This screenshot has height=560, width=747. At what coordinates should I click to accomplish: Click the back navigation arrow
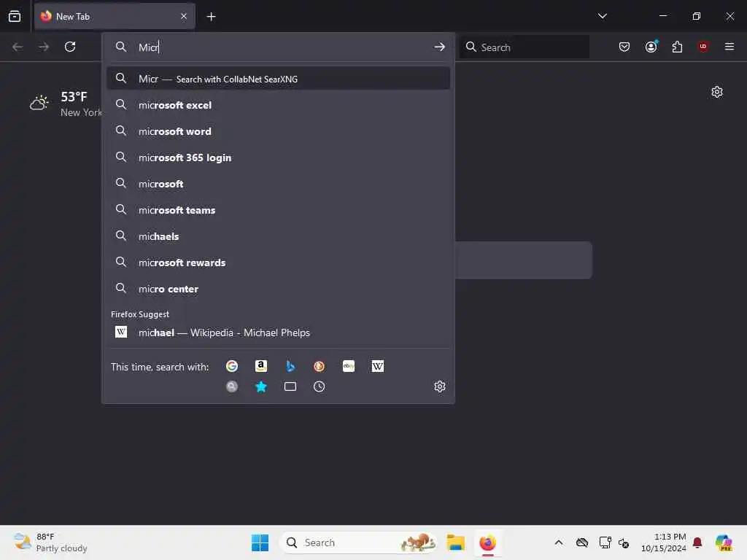click(18, 47)
